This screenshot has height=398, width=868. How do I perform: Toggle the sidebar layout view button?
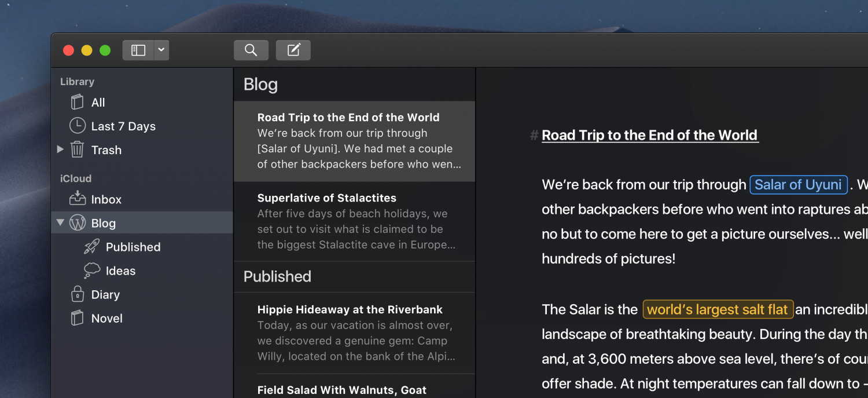pyautogui.click(x=138, y=50)
